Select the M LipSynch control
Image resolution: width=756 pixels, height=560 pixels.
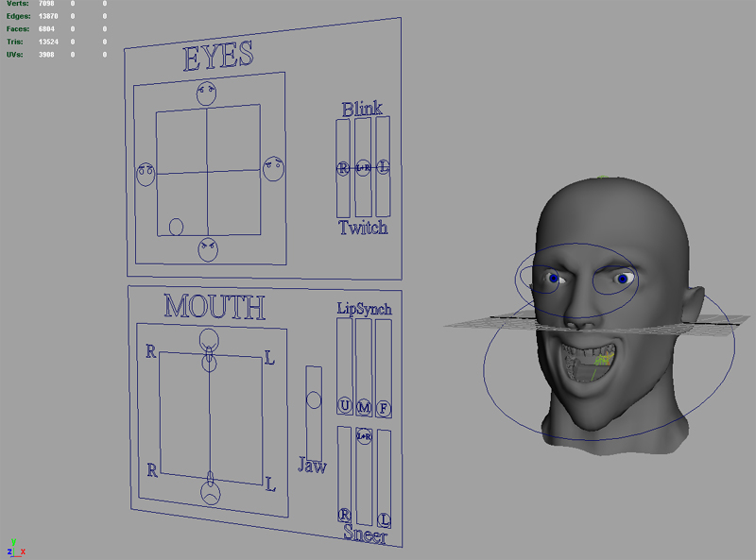tap(364, 404)
